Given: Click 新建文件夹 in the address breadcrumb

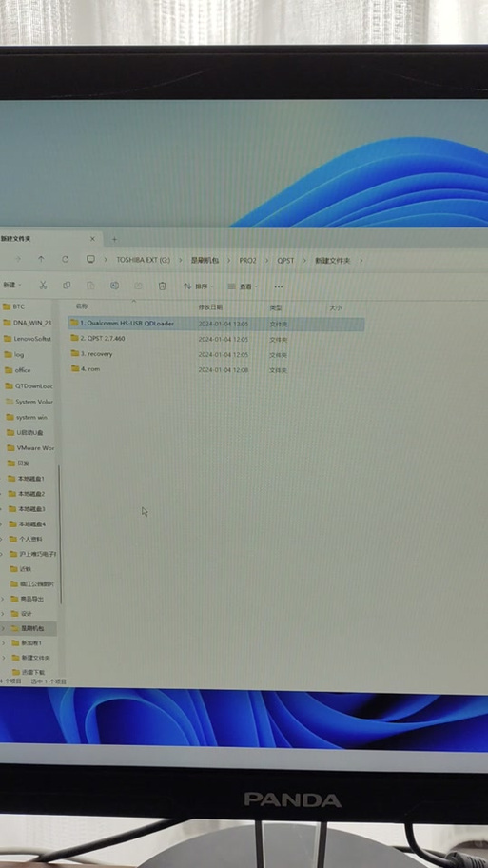Looking at the screenshot, I should pyautogui.click(x=333, y=260).
